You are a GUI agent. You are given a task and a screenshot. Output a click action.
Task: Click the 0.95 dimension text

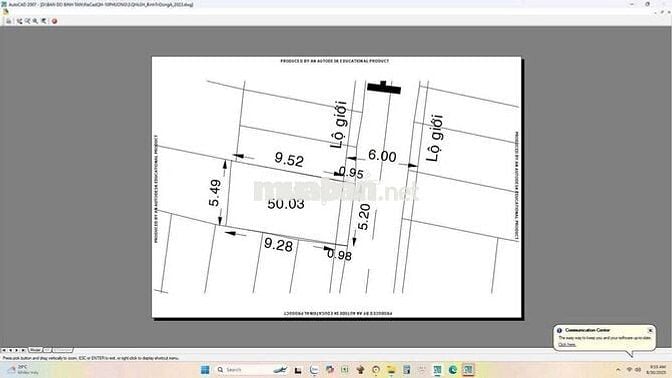[x=351, y=173]
